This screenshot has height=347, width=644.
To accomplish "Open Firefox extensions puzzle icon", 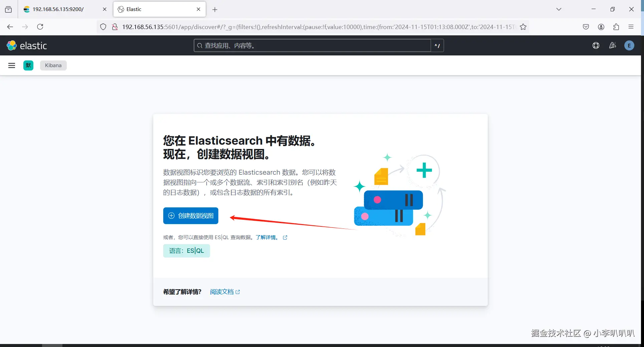I will 616,27.
